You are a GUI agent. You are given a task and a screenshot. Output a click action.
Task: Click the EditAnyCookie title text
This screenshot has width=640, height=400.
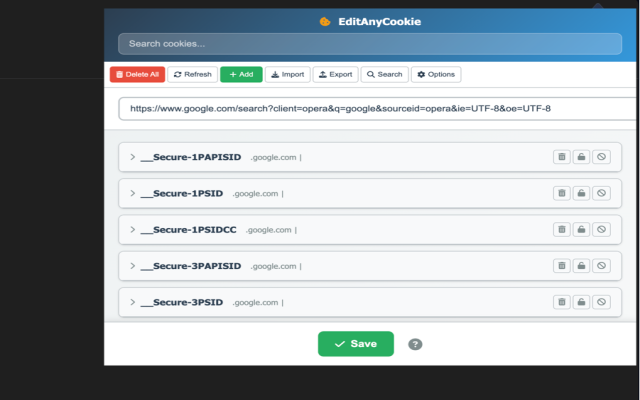(x=380, y=22)
